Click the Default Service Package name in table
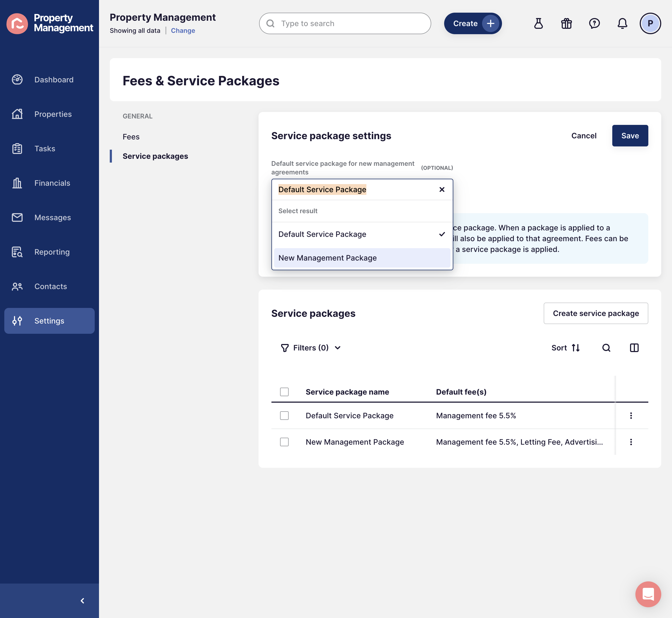672x618 pixels. coord(349,415)
